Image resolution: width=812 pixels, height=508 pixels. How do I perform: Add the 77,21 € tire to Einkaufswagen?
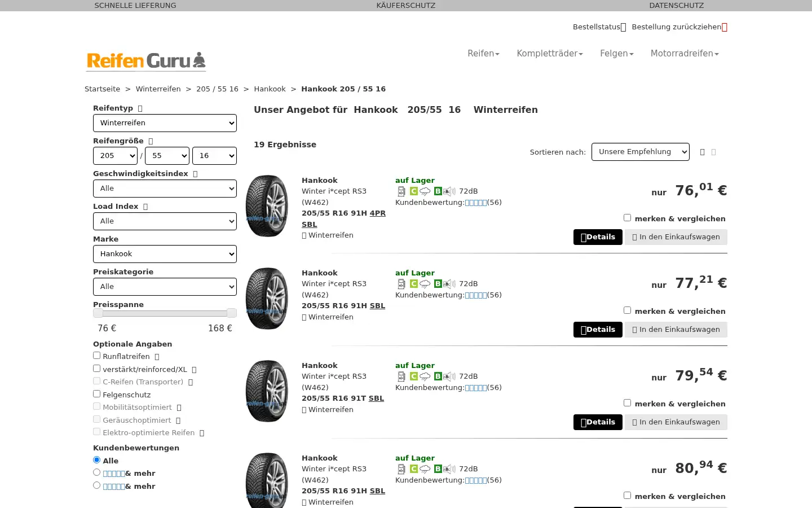coord(676,330)
